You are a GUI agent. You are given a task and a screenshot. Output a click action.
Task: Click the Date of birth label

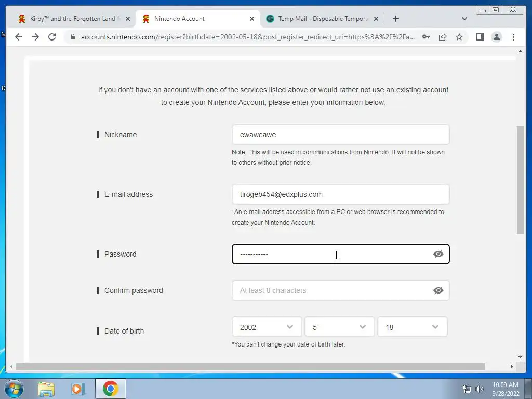(124, 331)
